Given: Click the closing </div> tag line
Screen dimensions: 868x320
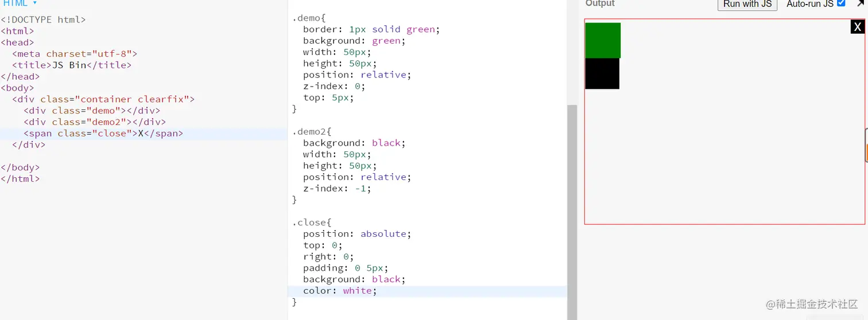Looking at the screenshot, I should [29, 145].
